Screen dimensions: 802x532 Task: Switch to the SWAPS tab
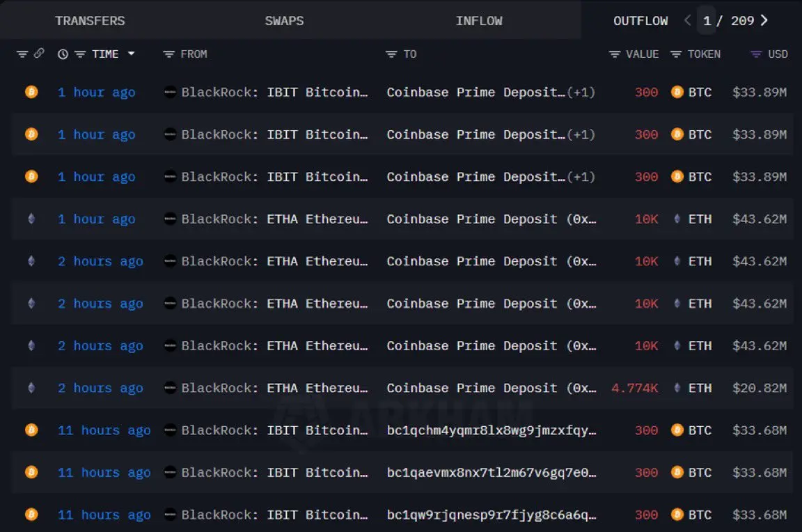tap(284, 21)
